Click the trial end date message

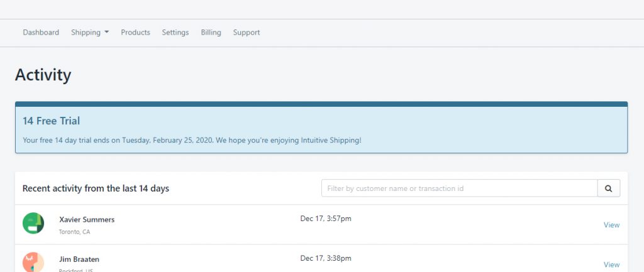coord(192,140)
